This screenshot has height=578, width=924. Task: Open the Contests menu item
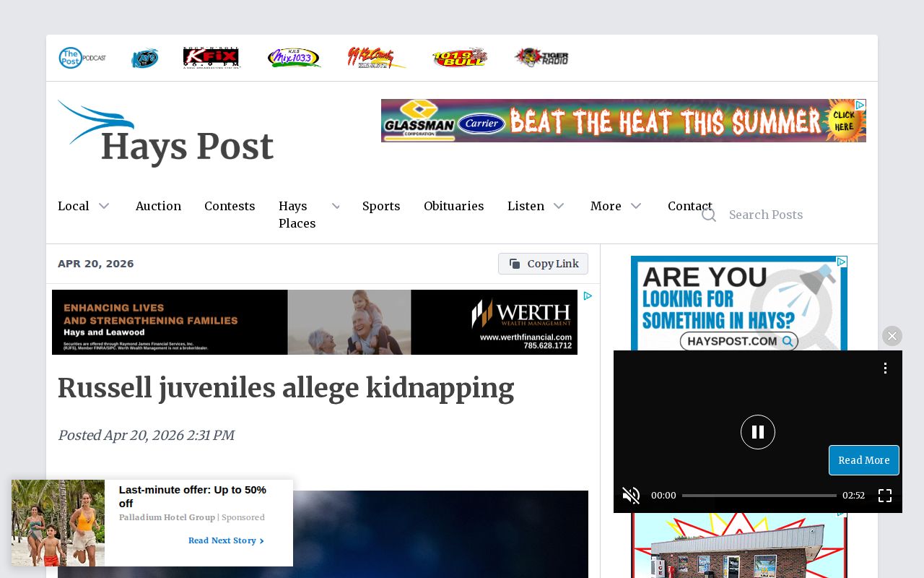(x=230, y=207)
